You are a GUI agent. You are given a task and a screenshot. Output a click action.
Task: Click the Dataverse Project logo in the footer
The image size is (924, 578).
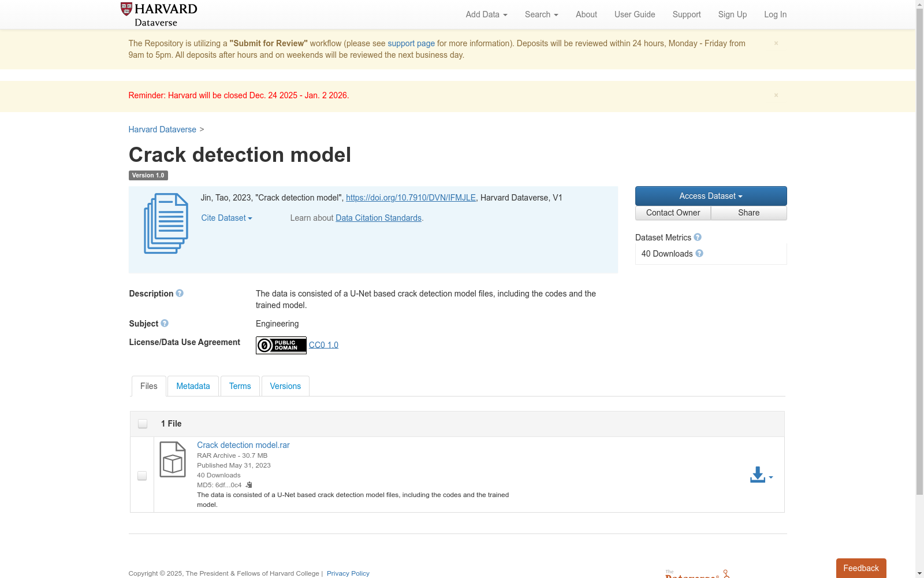695,572
